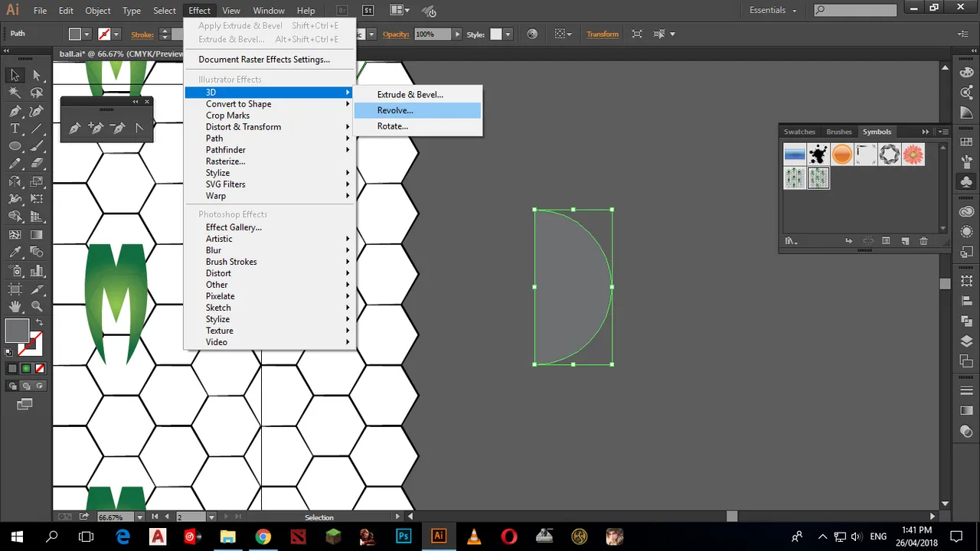Open the Layers panel icon in dock
The image size is (980, 551).
[x=966, y=341]
